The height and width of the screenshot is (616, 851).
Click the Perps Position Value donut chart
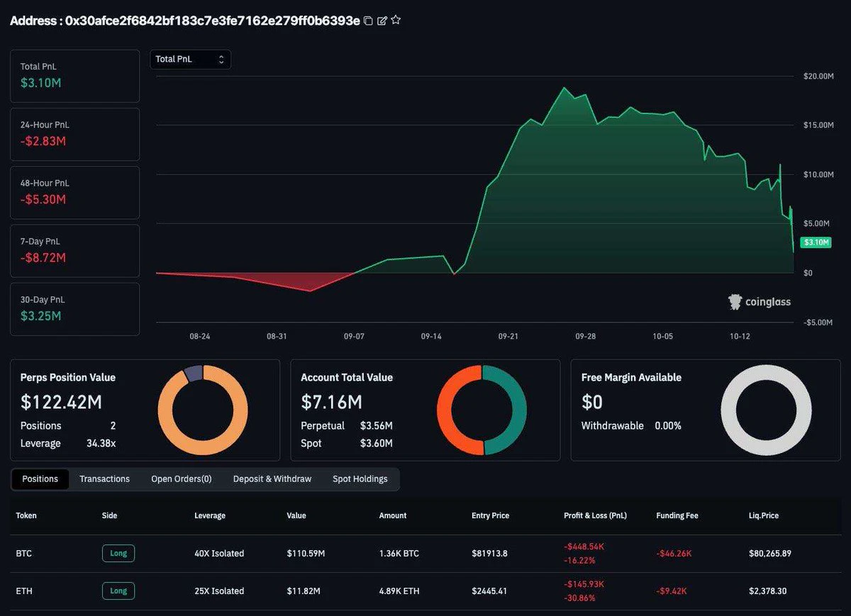203,410
